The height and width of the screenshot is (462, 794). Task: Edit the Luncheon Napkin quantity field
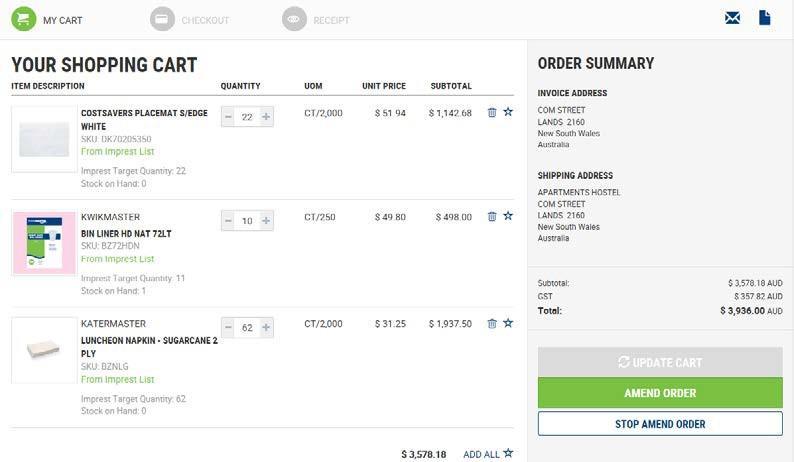[x=247, y=327]
